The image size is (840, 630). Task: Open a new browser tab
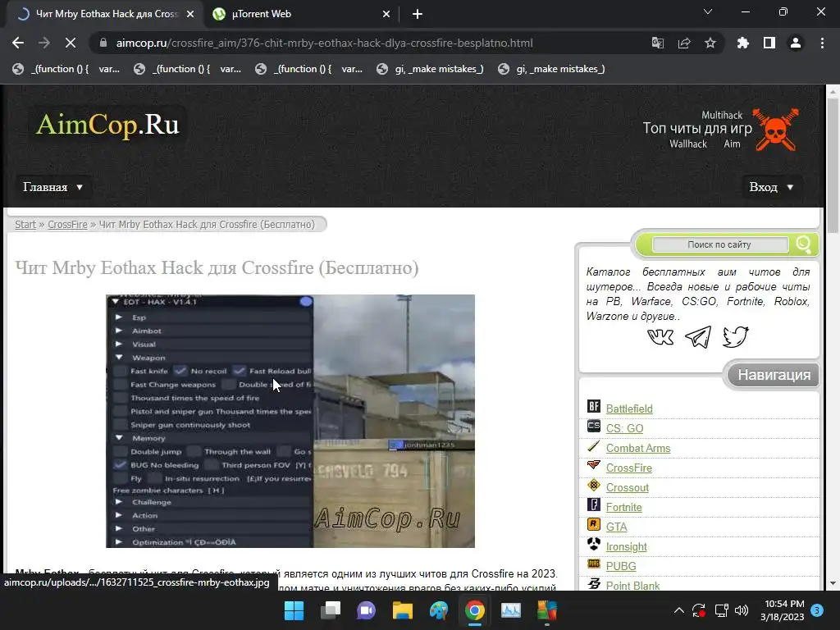pos(418,14)
